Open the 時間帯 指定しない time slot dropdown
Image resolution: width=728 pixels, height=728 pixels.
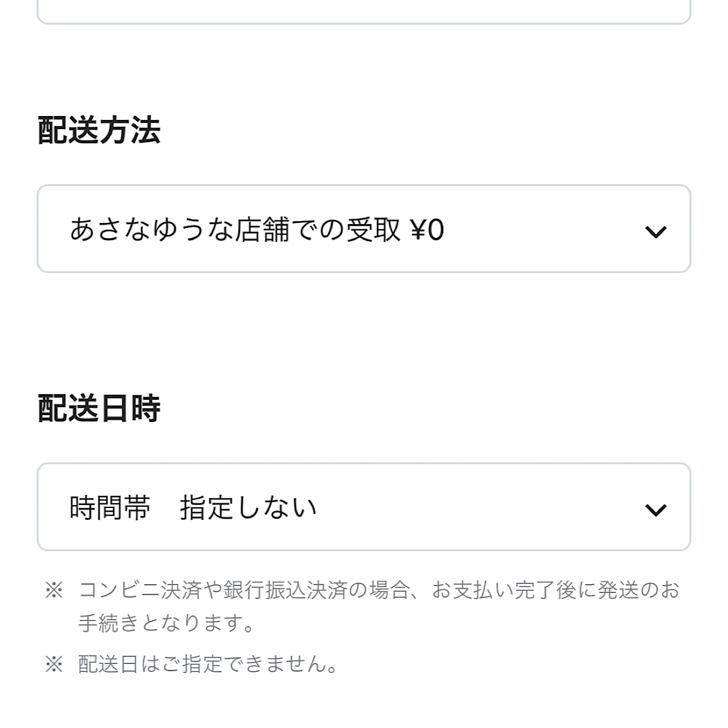pyautogui.click(x=364, y=507)
